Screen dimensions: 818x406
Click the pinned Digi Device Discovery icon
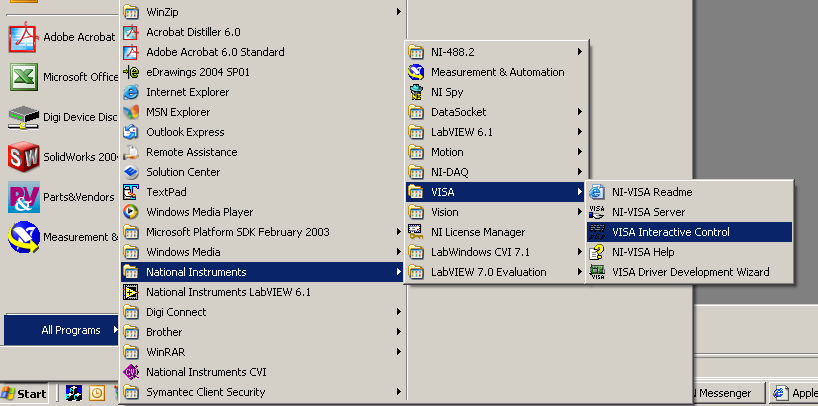23,117
